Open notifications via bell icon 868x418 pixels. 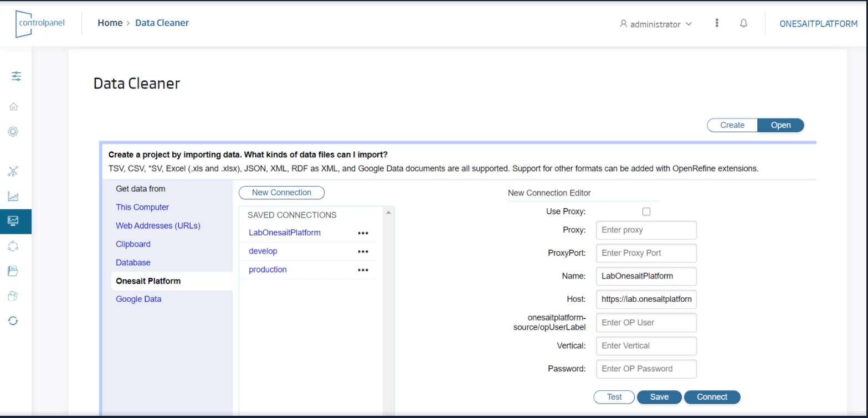pyautogui.click(x=743, y=23)
